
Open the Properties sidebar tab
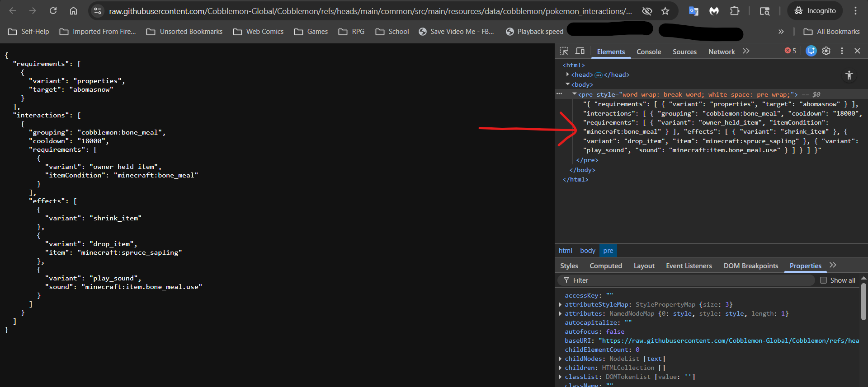tap(806, 266)
